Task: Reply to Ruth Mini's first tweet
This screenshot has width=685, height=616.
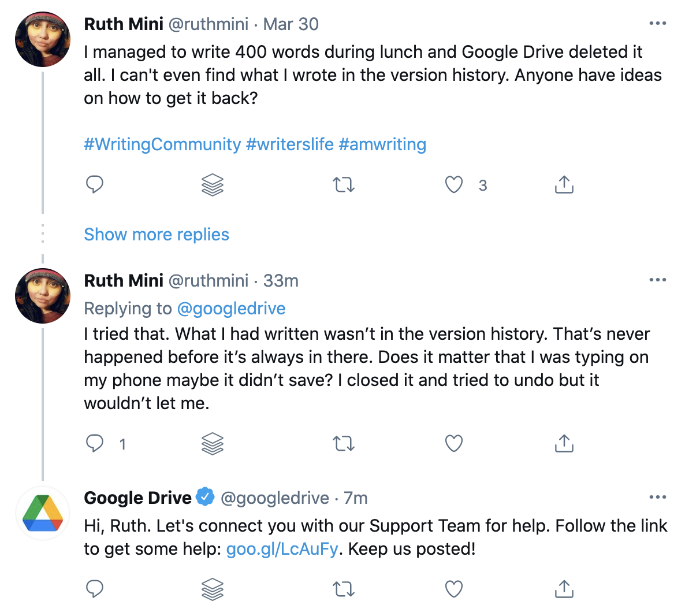Action: pyautogui.click(x=95, y=184)
